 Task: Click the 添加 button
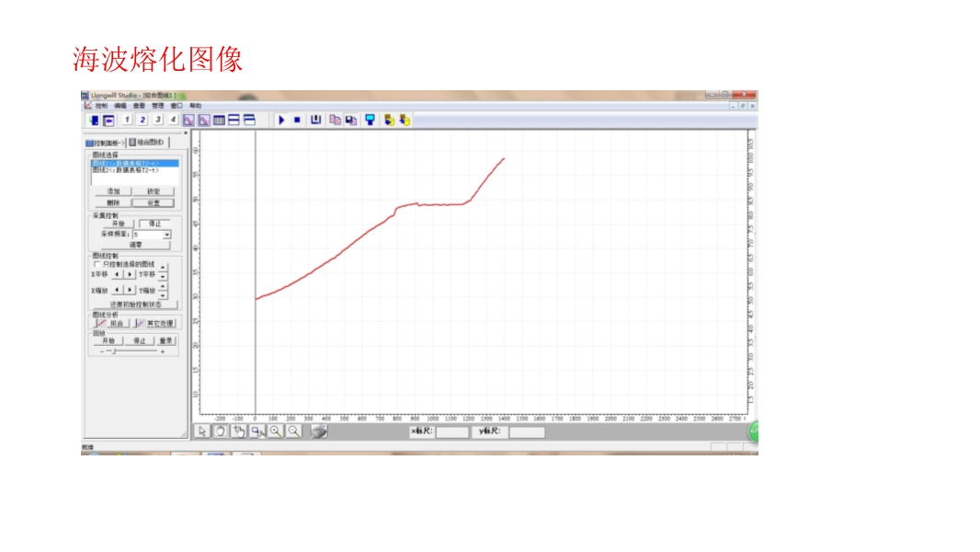113,191
